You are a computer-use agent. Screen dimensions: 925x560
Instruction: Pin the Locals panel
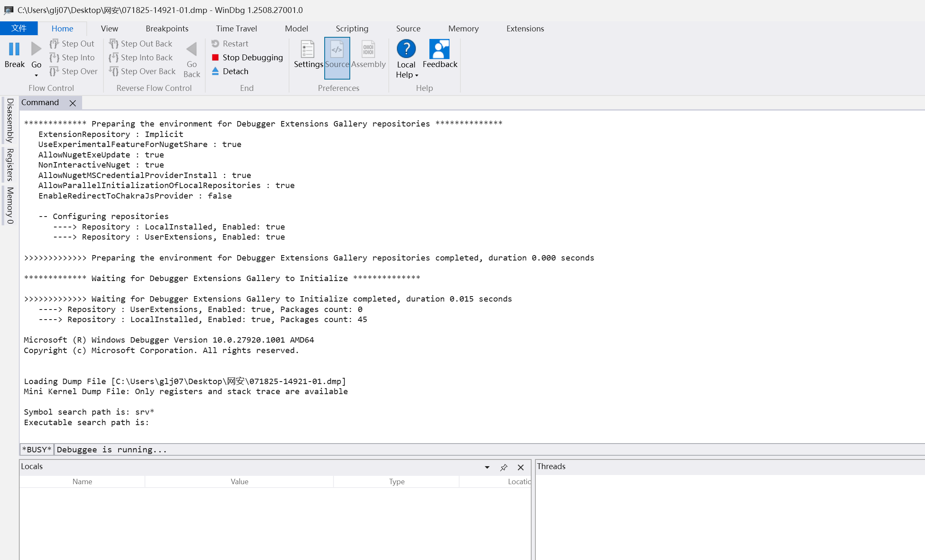click(504, 467)
